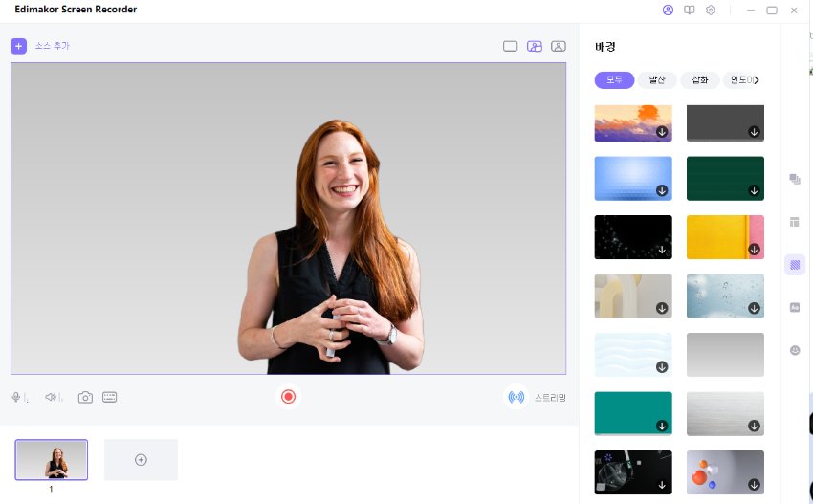Take a screenshot with the camera icon
The height and width of the screenshot is (504, 813).
tap(85, 397)
